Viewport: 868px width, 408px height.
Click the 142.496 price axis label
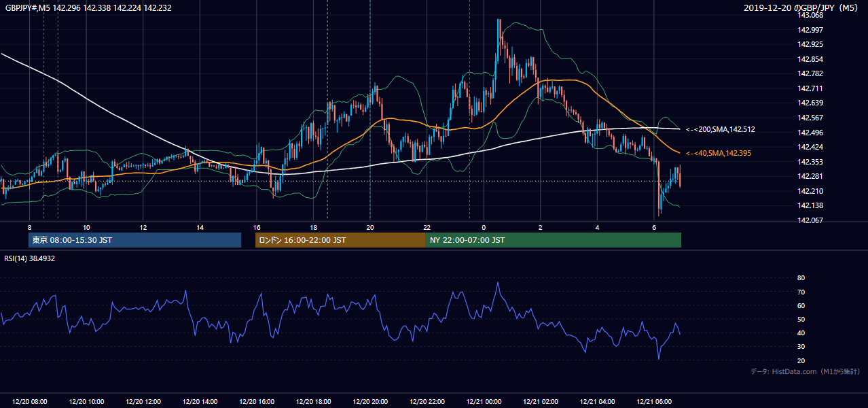pyautogui.click(x=810, y=133)
